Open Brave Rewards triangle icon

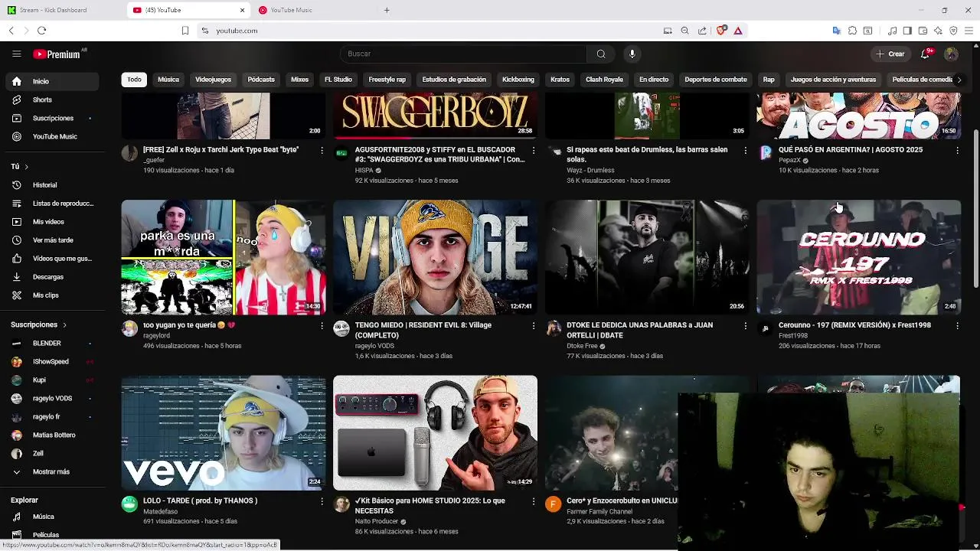737,31
